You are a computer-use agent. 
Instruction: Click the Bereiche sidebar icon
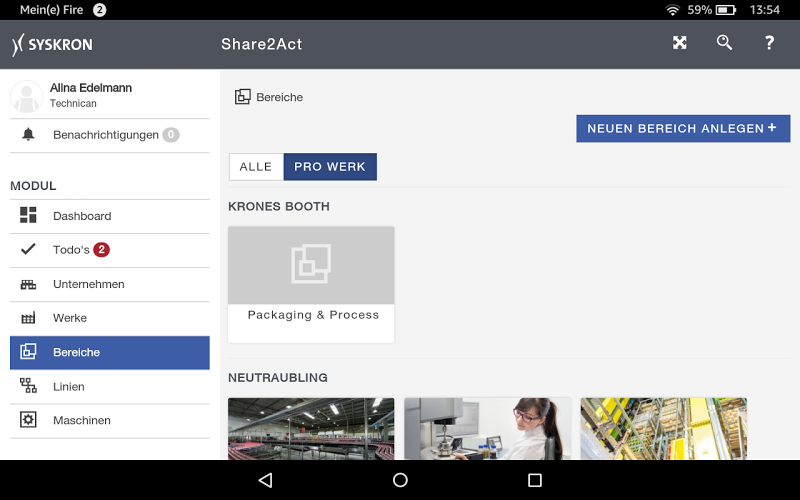[x=28, y=352]
